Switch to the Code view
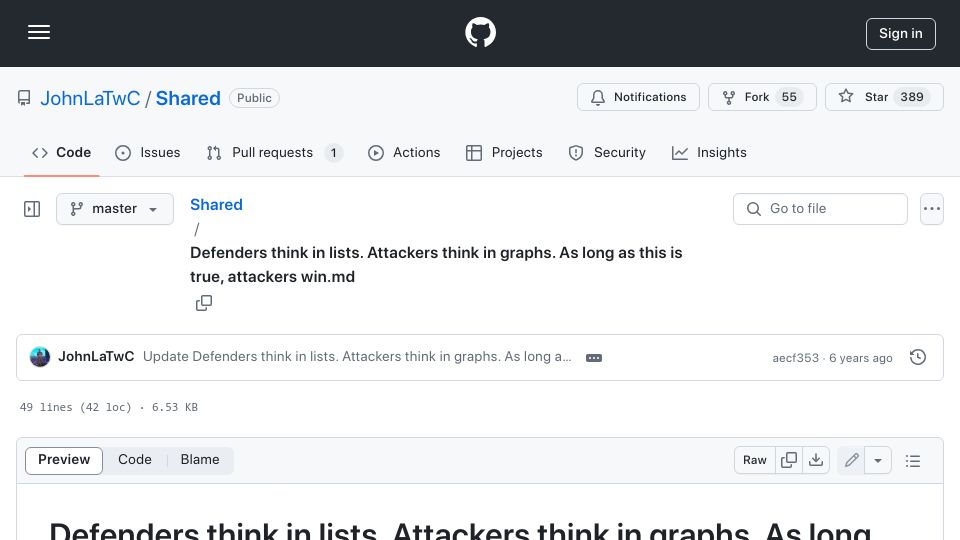The height and width of the screenshot is (540, 960). click(x=135, y=460)
